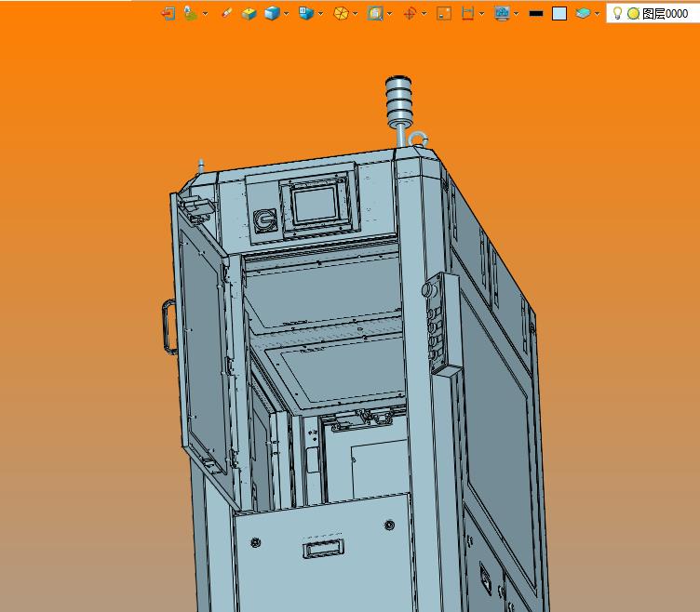Click the yellow circle layer status icon
Viewport: 700px width, 612px height.
pos(634,14)
